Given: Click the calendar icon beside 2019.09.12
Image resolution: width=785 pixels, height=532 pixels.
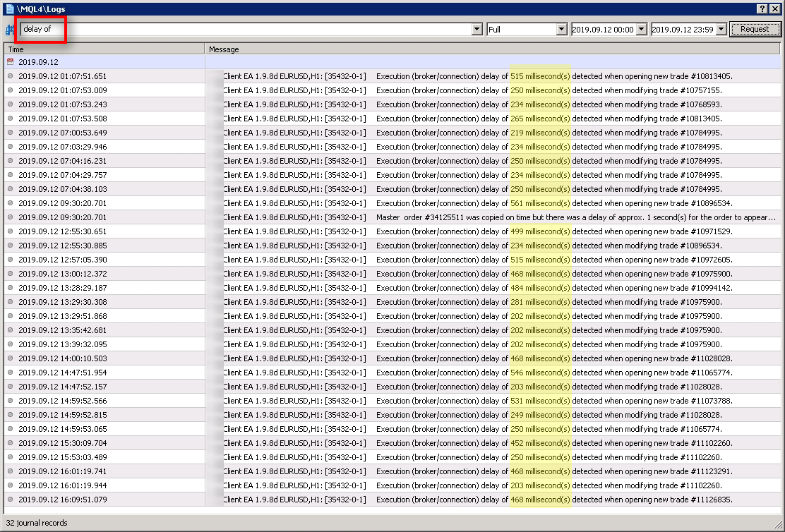Looking at the screenshot, I should [x=10, y=62].
